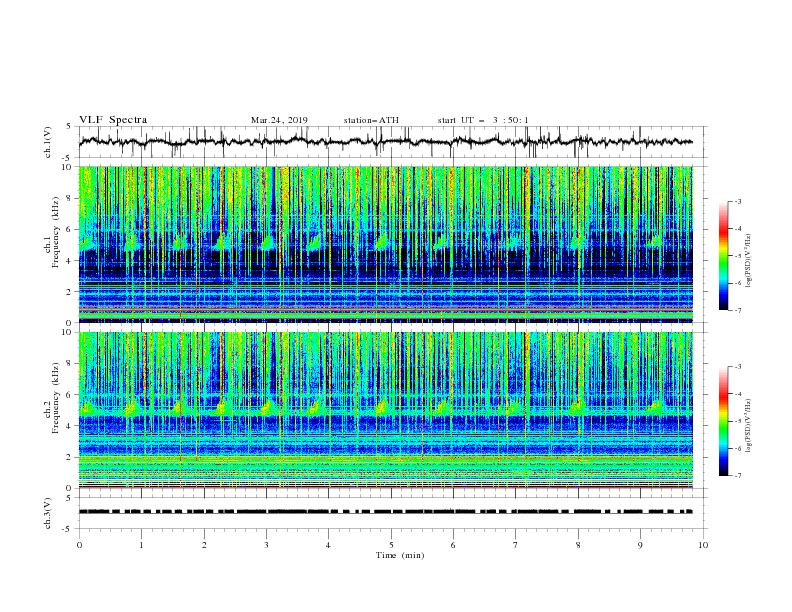The image size is (792, 612).
Task: Click the "VLF Spectra" plot title
Action: (113, 120)
